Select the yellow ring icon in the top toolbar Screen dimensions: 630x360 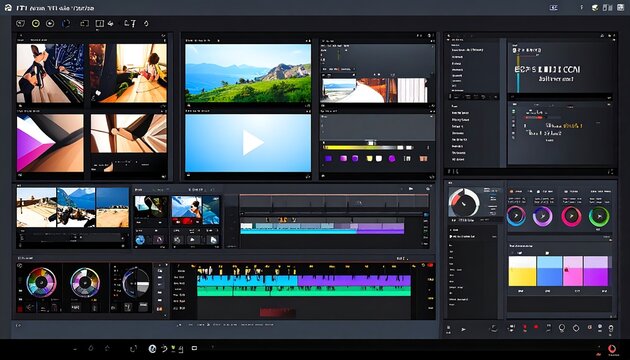coord(36,24)
